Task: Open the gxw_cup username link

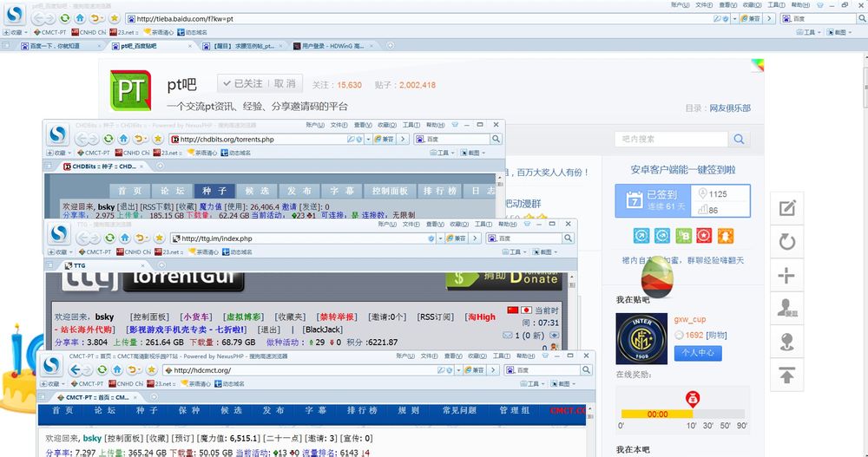Action: click(690, 319)
